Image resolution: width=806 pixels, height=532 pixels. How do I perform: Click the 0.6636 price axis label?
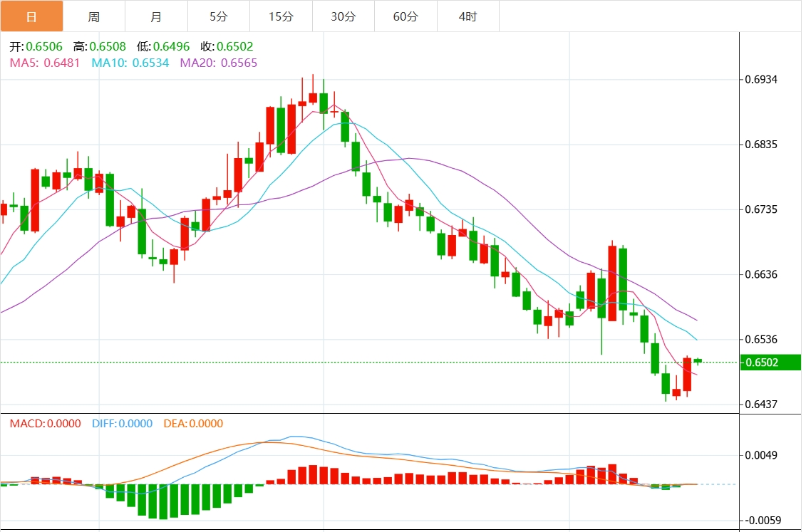pyautogui.click(x=761, y=274)
